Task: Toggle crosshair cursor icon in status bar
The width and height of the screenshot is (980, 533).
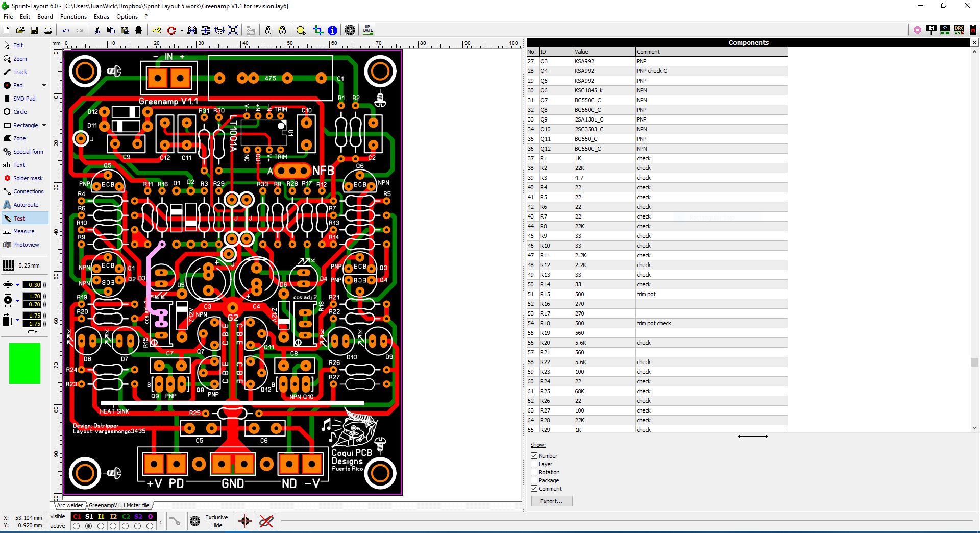Action: tap(245, 521)
